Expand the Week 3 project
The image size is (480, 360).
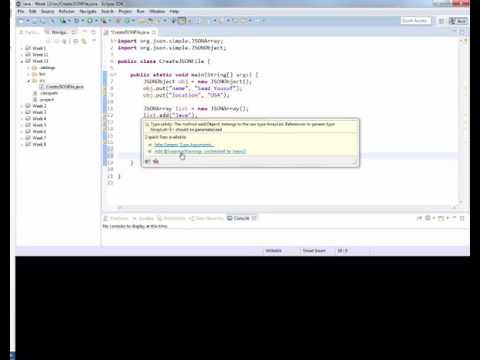pyautogui.click(x=22, y=112)
